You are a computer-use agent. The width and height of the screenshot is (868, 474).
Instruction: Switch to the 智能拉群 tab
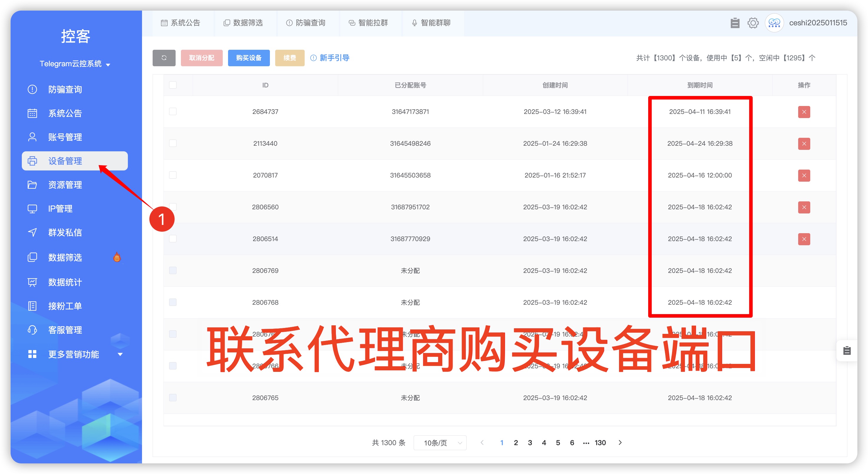[368, 23]
